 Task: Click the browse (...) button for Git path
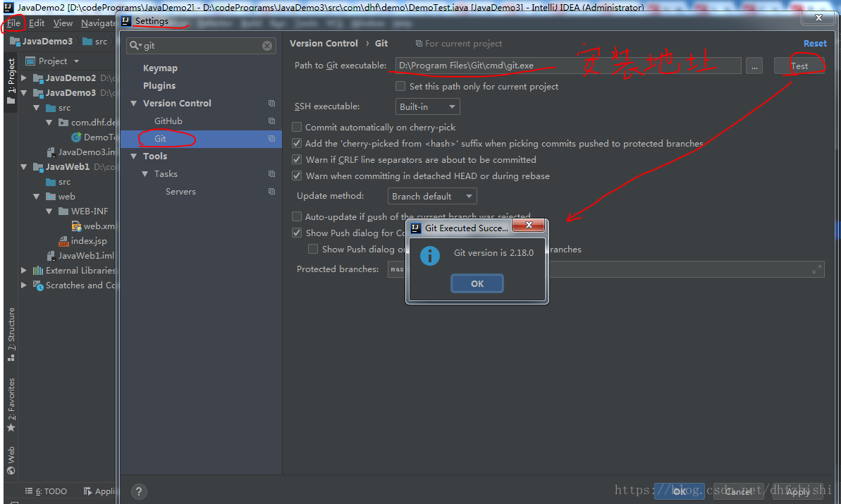[x=754, y=66]
